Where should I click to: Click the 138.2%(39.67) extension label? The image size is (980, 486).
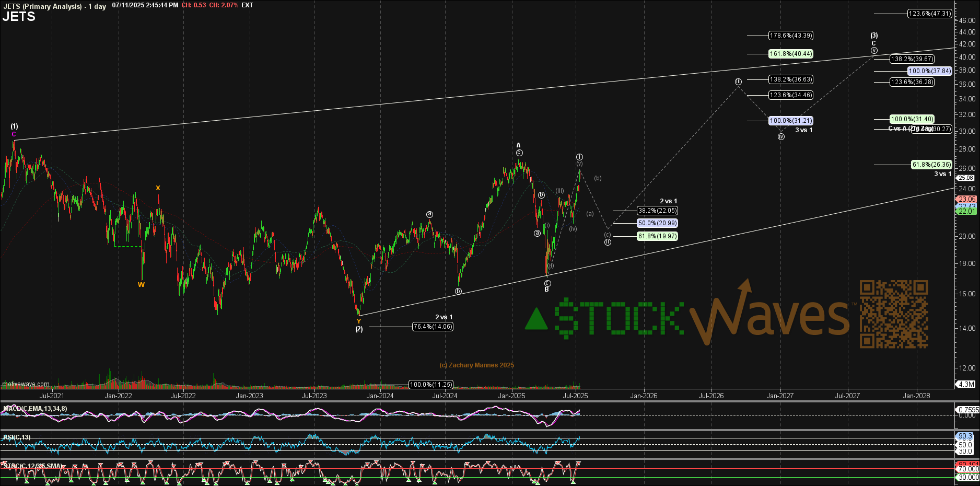[x=912, y=59]
